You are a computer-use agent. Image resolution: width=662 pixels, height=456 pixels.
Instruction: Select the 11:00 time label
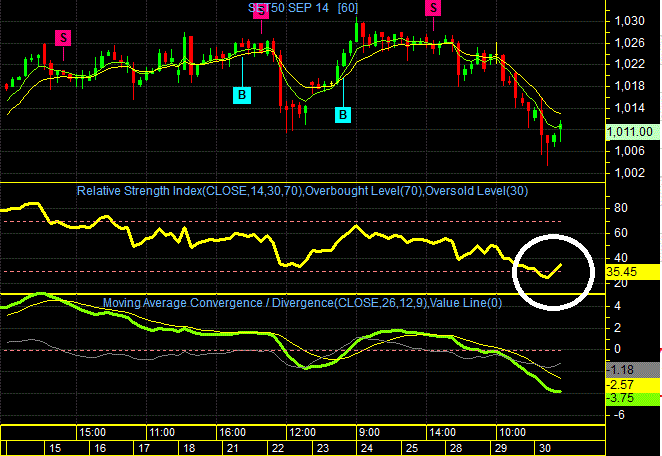point(162,432)
